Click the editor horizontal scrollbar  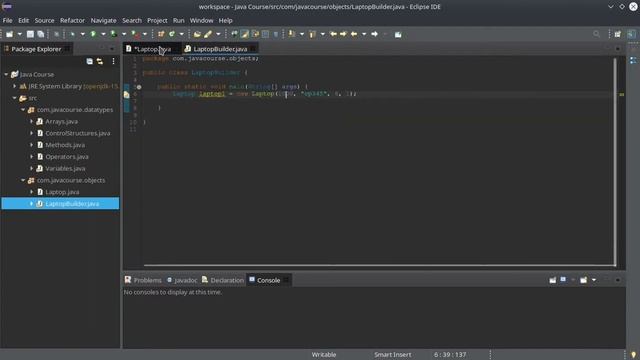coord(380,265)
